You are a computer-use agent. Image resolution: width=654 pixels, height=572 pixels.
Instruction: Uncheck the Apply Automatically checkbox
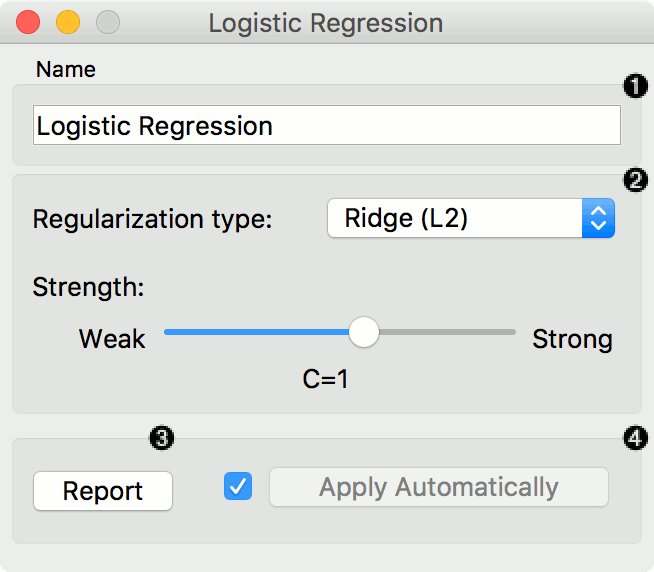click(x=239, y=487)
